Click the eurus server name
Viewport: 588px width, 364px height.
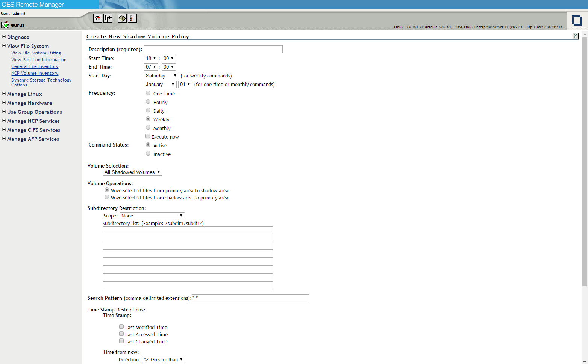(18, 25)
